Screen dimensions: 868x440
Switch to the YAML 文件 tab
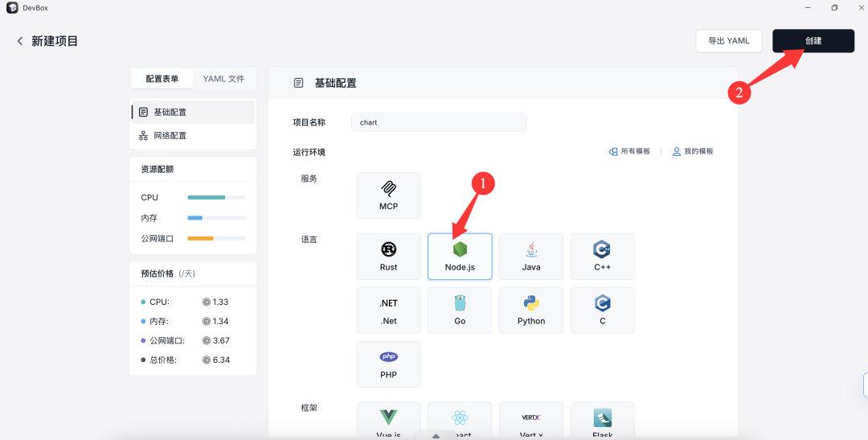223,79
